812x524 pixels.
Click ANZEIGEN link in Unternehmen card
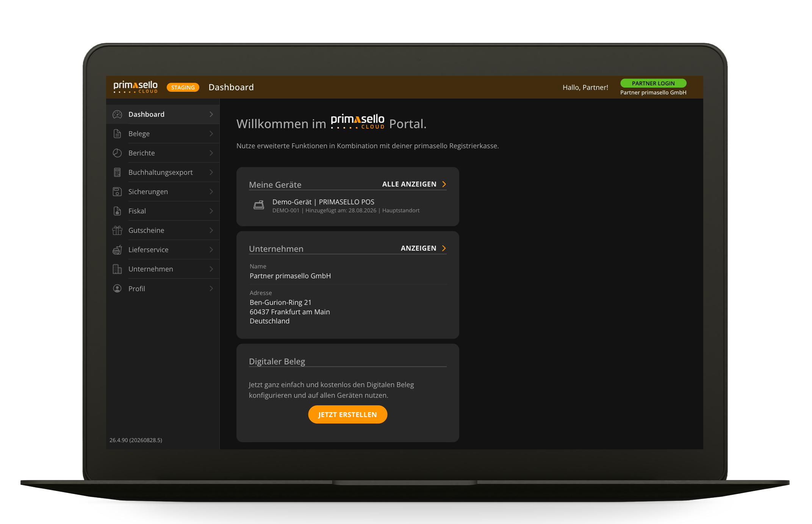click(418, 248)
